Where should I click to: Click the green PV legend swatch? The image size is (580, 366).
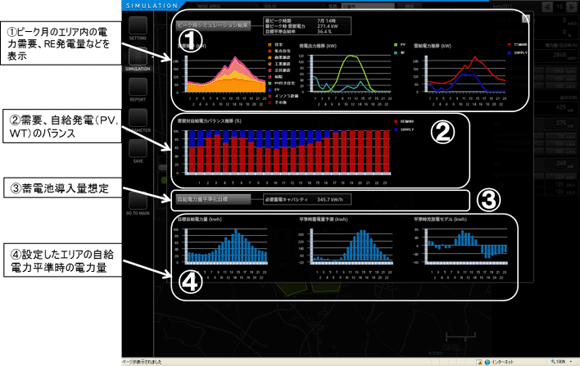[395, 45]
